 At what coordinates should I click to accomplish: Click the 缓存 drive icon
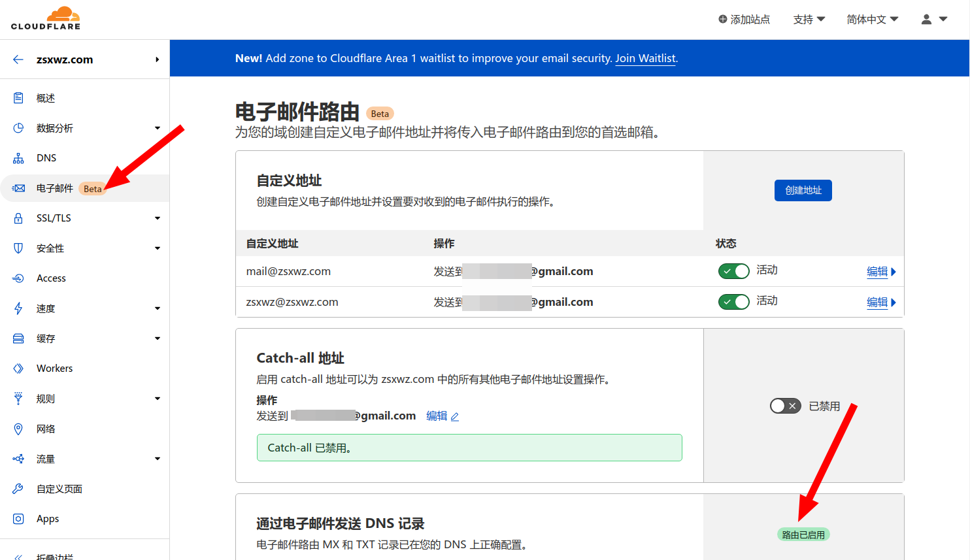tap(18, 338)
